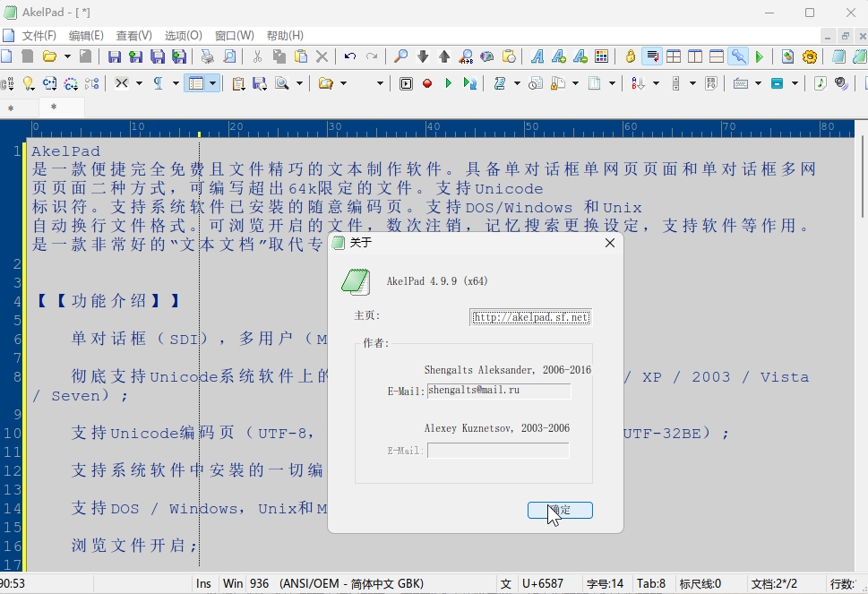868x594 pixels.
Task: Expand dropdown next to yellow folder icon
Action: (343, 83)
